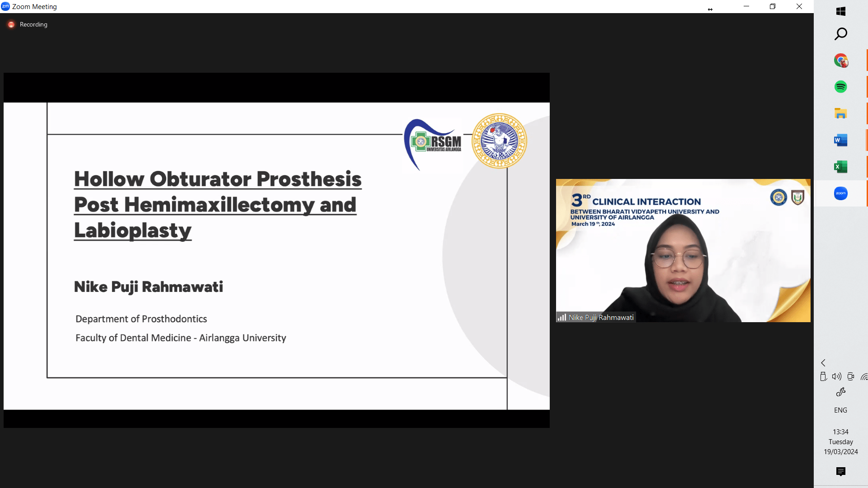
Task: Open Google Chrome from the taskbar
Action: (841, 60)
